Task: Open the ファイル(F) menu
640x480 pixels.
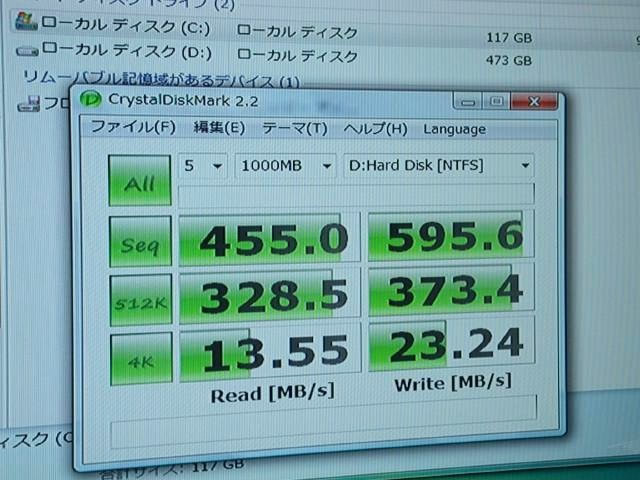Action: (x=133, y=127)
